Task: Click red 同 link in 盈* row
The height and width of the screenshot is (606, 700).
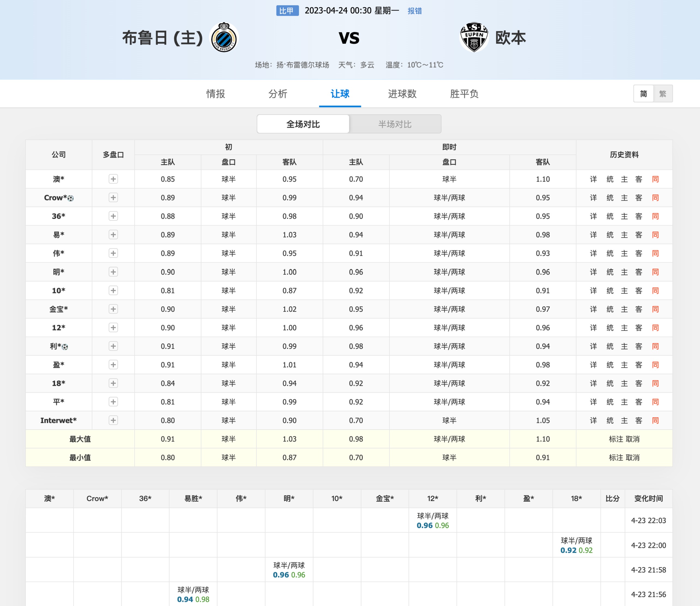Action: [x=655, y=365]
